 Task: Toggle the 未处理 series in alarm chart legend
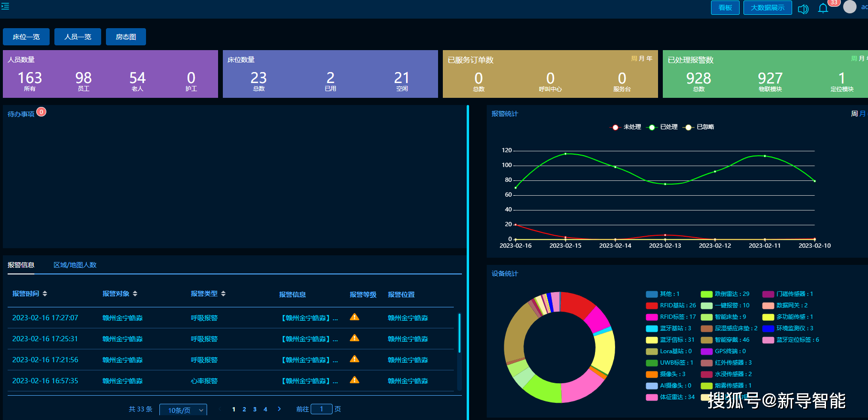[x=626, y=127]
